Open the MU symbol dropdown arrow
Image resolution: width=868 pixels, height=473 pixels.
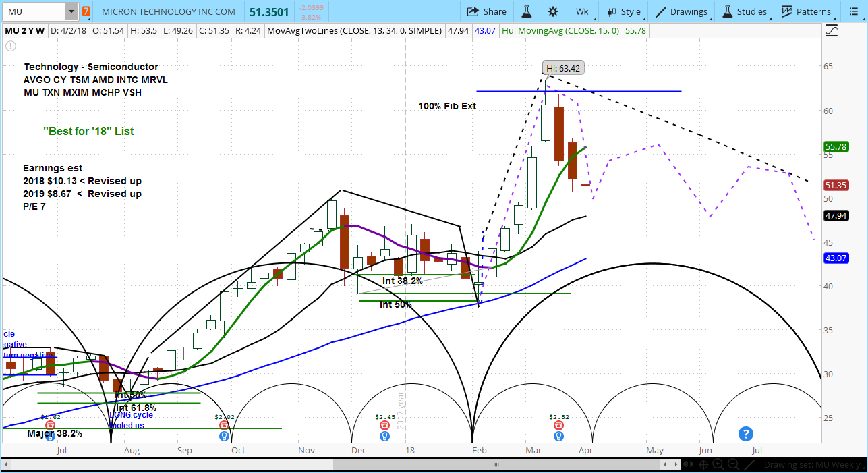[71, 11]
